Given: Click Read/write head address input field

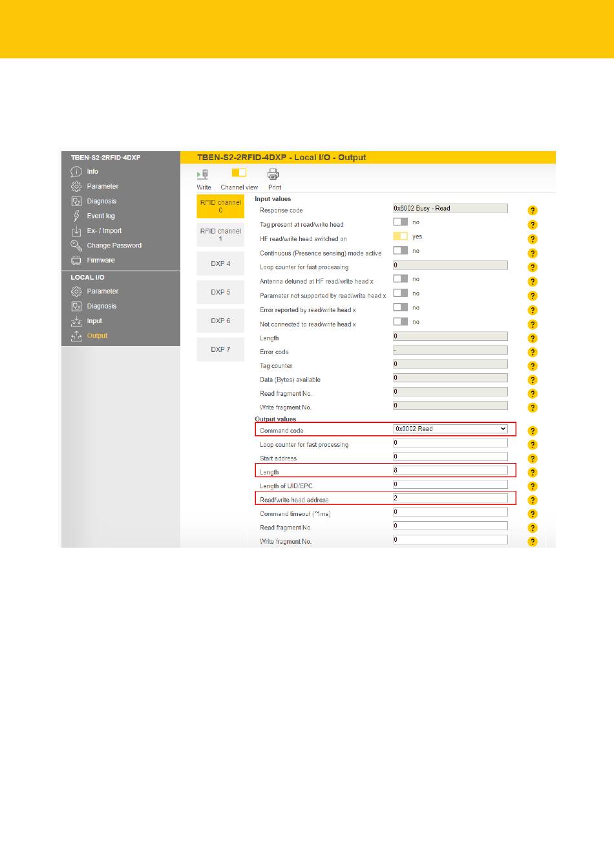Looking at the screenshot, I should point(450,498).
